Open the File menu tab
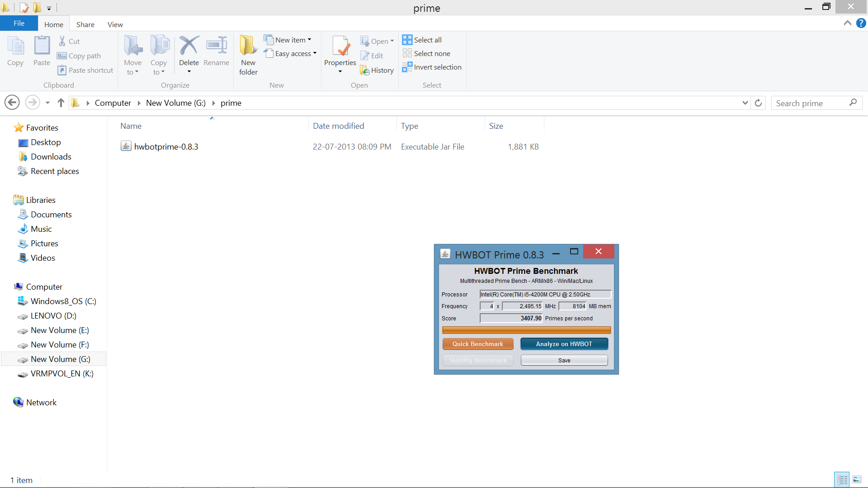Viewport: 868px width, 488px height. tap(19, 23)
